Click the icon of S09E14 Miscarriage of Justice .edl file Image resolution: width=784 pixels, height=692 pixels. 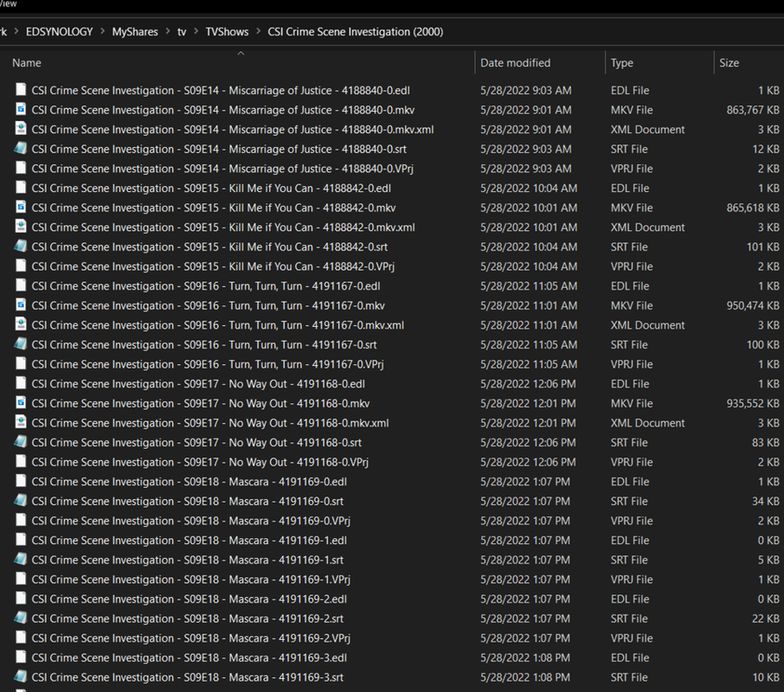tap(21, 90)
